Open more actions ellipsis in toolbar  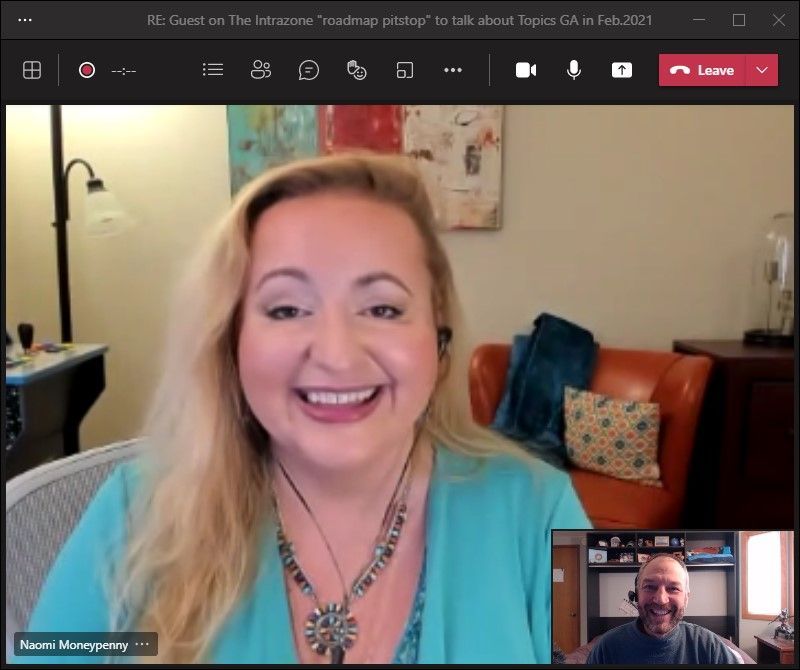pos(453,70)
